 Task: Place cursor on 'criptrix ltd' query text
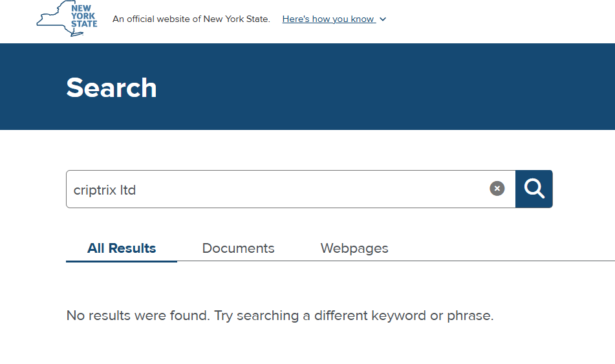pos(105,190)
